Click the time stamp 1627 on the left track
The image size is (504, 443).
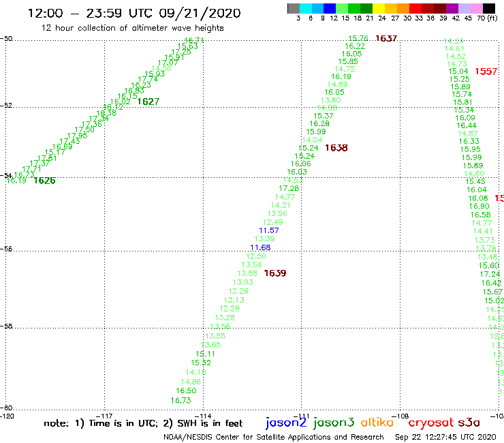[148, 102]
